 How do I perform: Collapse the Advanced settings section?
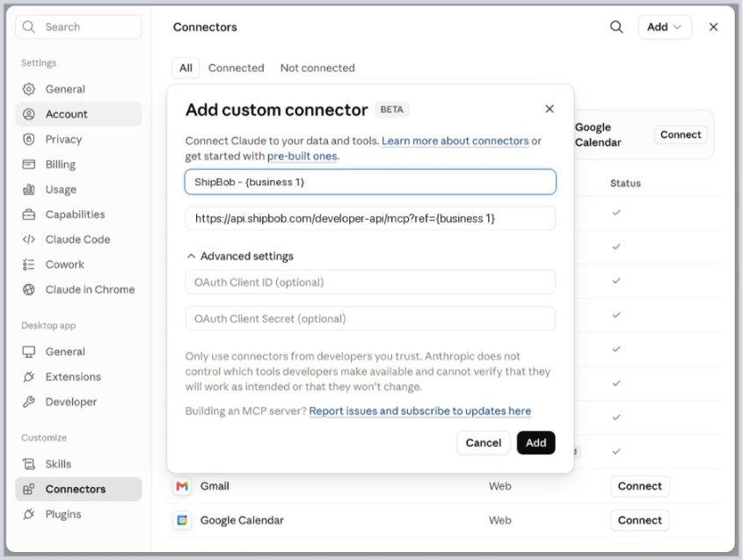[x=240, y=257]
